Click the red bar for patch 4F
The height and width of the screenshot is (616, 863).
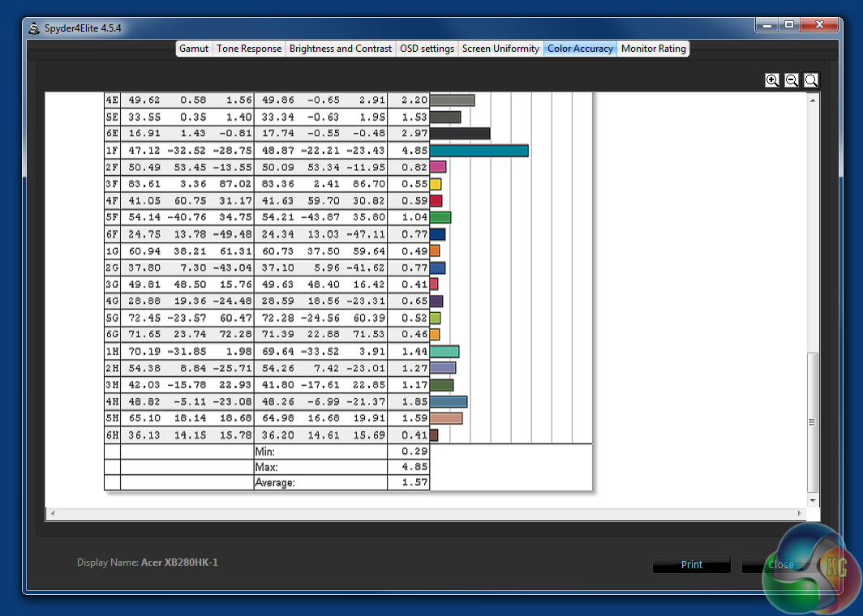click(436, 201)
